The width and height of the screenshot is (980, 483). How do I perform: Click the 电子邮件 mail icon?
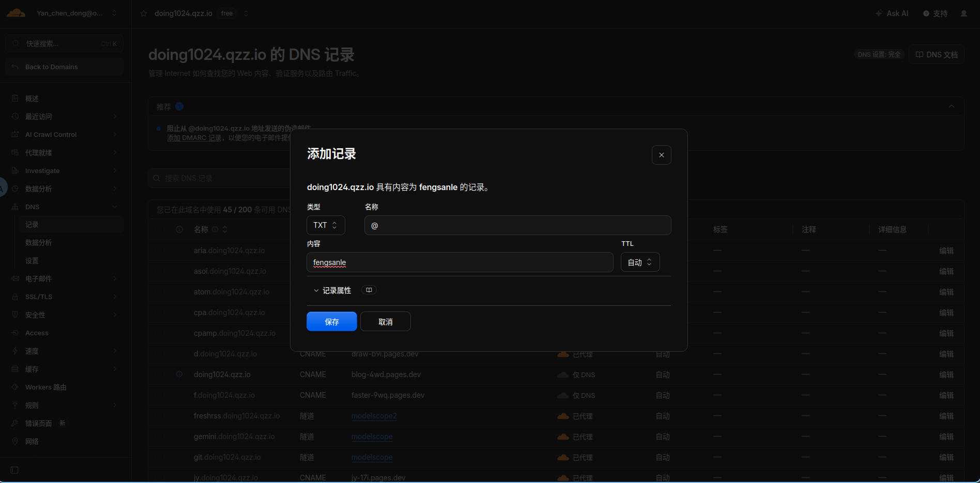click(x=15, y=278)
